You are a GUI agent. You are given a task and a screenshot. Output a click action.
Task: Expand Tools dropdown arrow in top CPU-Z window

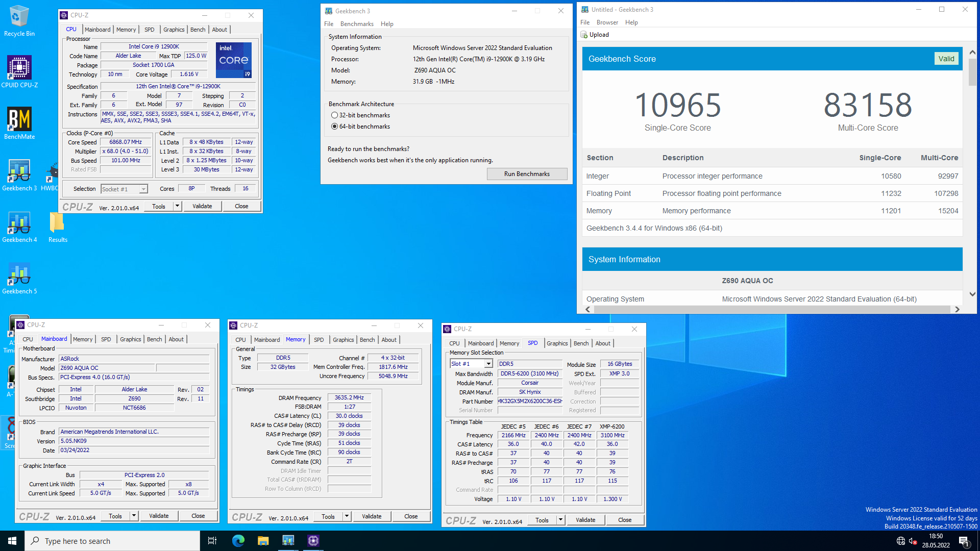[177, 206]
